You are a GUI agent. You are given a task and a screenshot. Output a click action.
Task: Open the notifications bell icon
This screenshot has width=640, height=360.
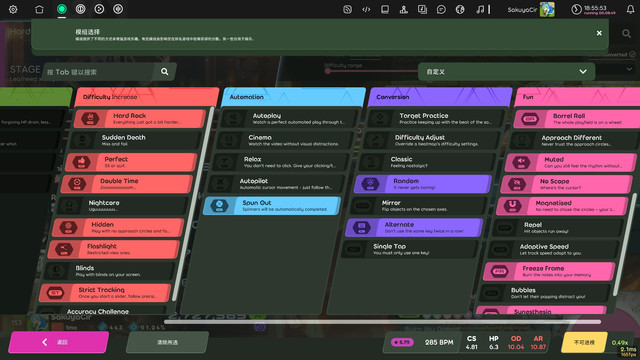coord(631,9)
